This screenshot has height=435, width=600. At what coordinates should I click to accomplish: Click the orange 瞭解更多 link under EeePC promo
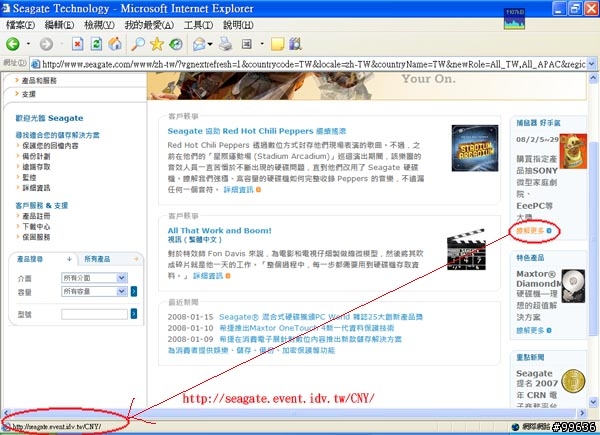530,231
